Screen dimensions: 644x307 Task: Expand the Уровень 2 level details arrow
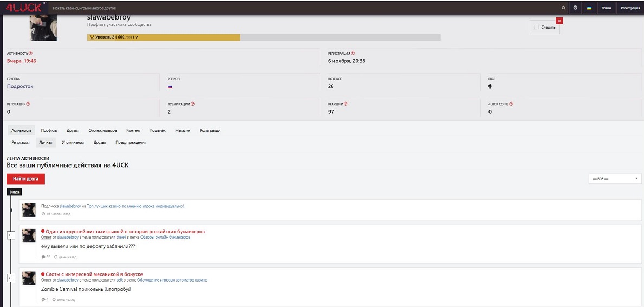click(x=136, y=37)
